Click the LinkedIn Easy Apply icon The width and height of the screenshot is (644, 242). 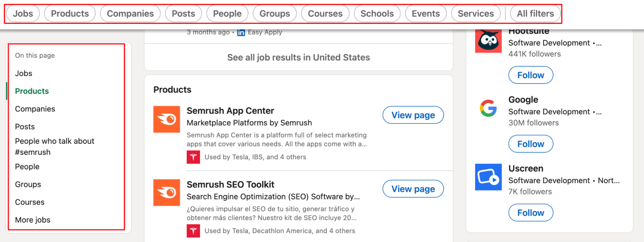point(241,33)
